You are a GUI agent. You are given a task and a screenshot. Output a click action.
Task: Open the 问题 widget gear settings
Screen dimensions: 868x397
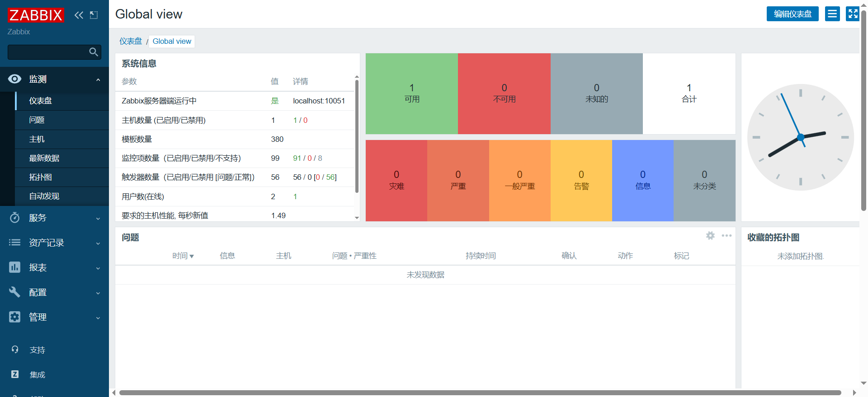[x=710, y=236]
